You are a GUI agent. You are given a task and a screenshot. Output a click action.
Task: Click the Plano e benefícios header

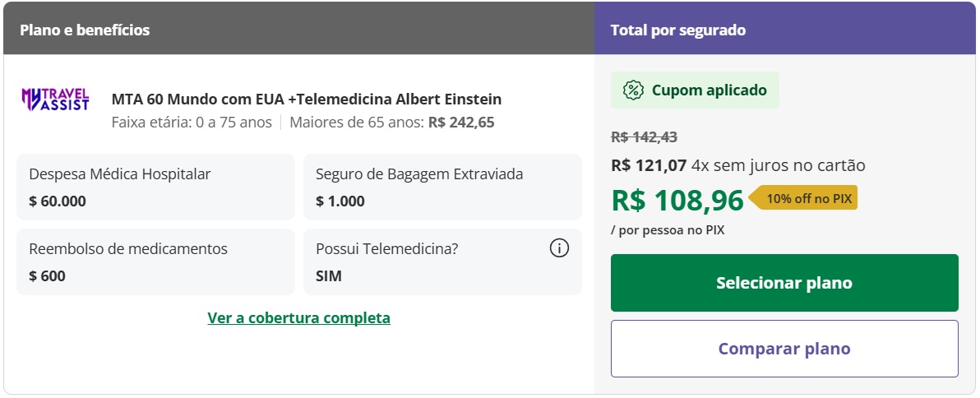85,30
